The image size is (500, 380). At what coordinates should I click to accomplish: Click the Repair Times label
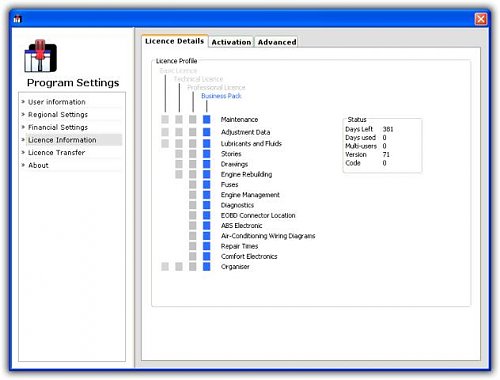(x=239, y=246)
